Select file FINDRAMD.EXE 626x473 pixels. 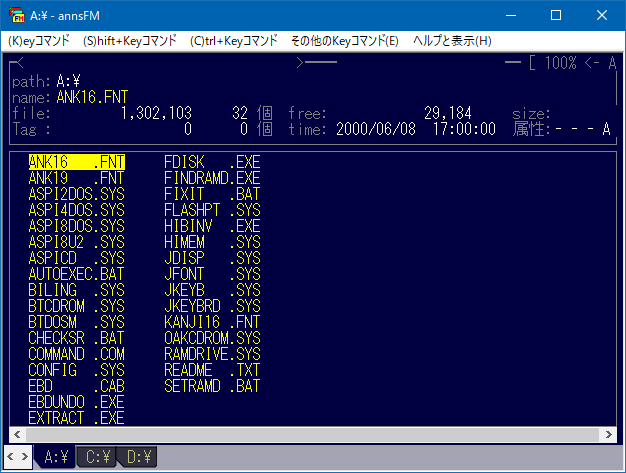coord(212,178)
